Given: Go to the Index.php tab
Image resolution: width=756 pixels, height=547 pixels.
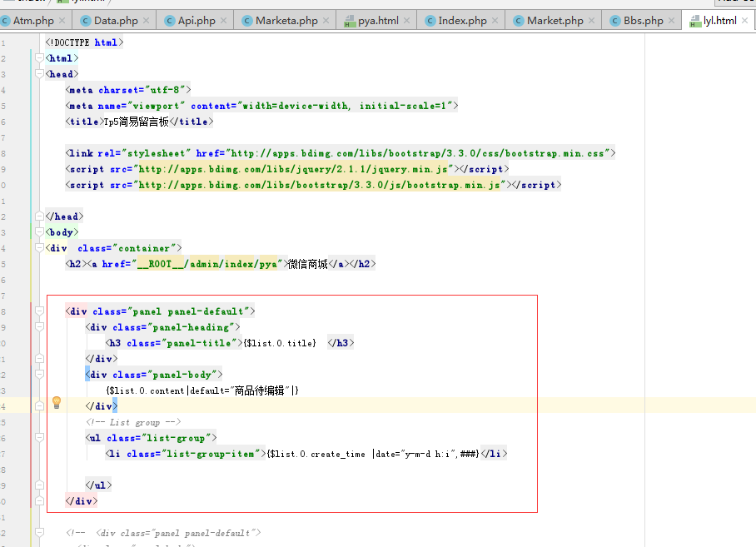Looking at the screenshot, I should coord(462,21).
